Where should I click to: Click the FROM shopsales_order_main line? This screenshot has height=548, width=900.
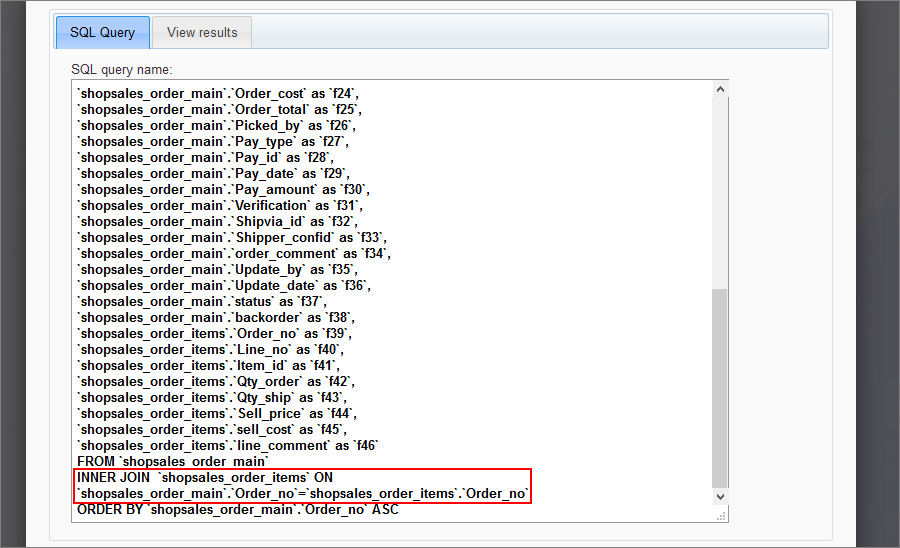coord(173,462)
